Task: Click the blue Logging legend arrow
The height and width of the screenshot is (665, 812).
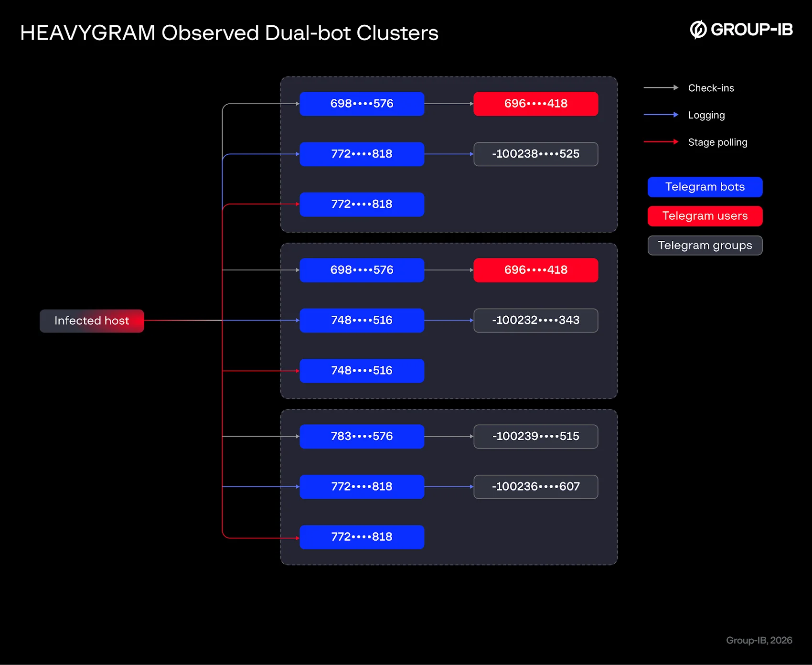Action: point(661,115)
